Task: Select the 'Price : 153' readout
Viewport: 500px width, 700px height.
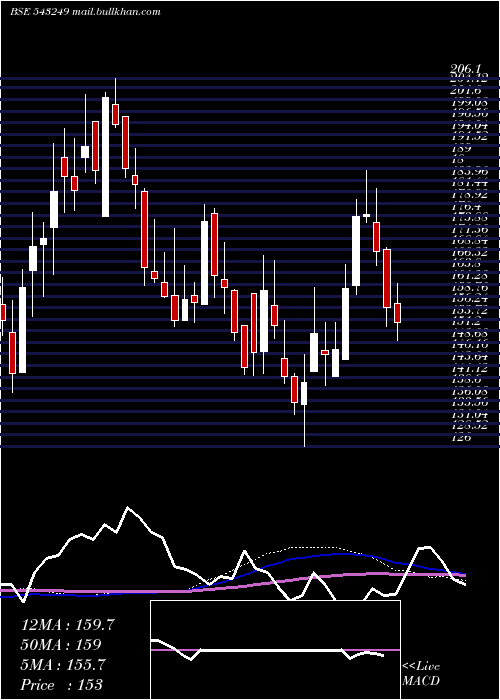Action: (62, 684)
